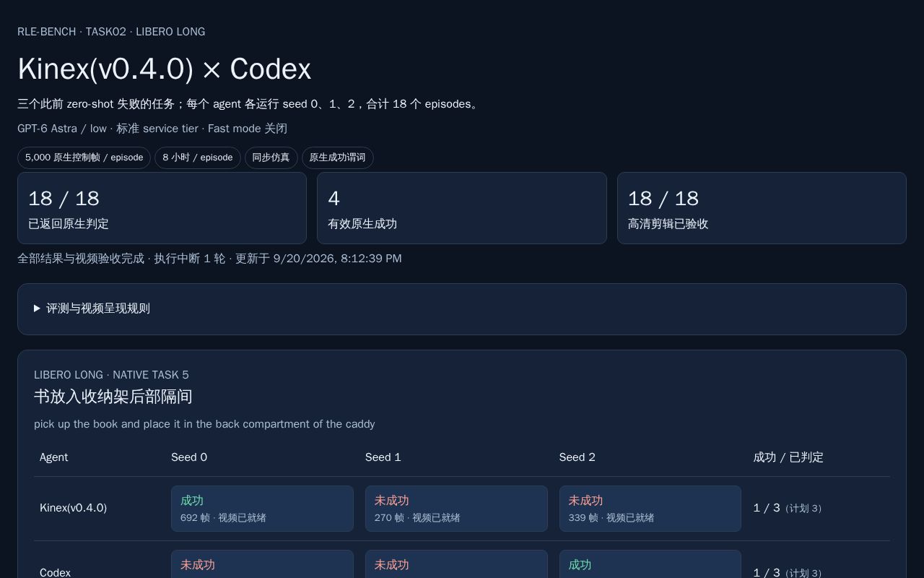Click the Seed 0 column header

189,457
